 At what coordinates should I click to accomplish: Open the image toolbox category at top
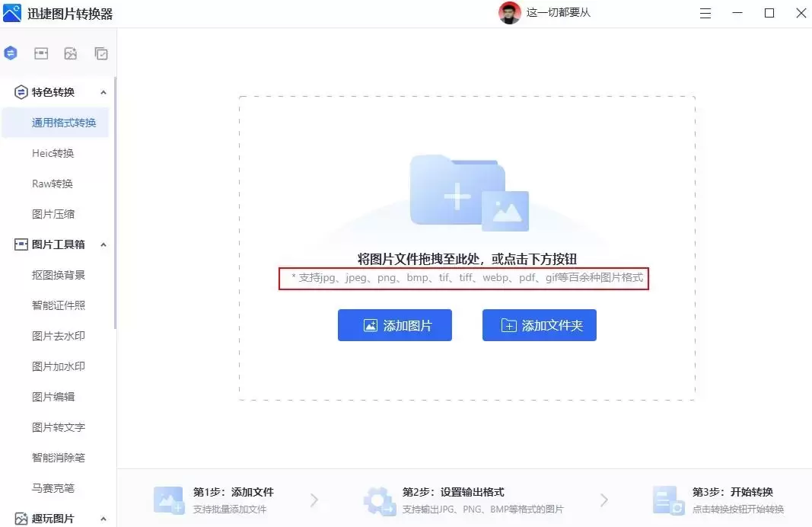coord(40,53)
